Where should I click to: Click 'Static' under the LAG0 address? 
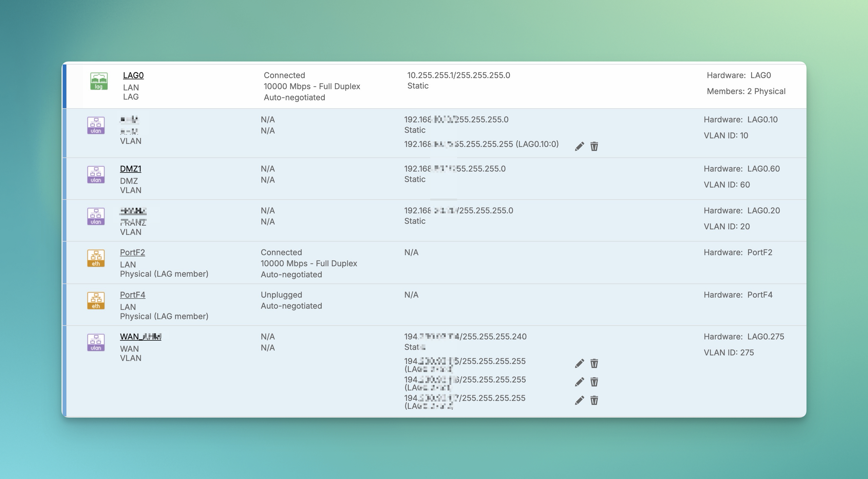pos(418,86)
